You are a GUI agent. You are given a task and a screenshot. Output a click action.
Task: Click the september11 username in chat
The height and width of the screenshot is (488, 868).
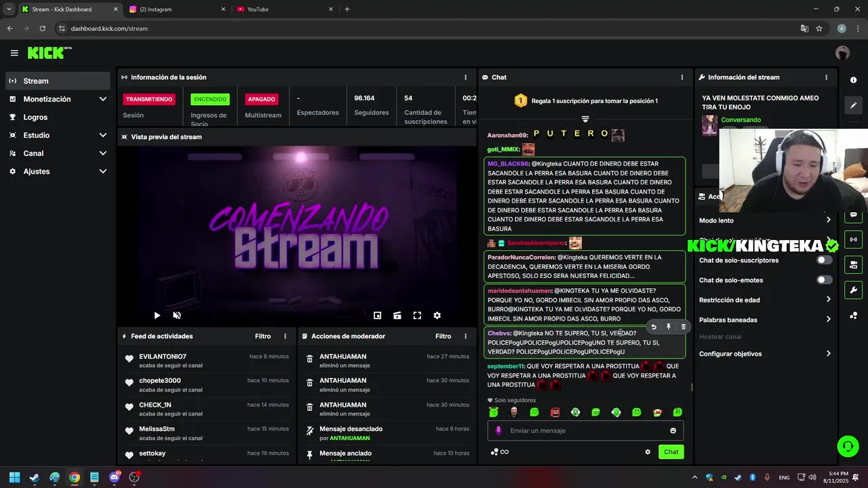click(x=505, y=367)
